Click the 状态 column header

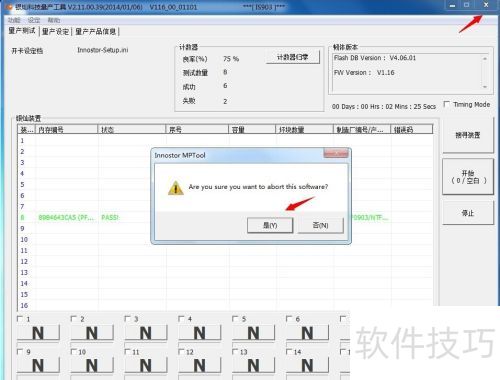tap(132, 129)
